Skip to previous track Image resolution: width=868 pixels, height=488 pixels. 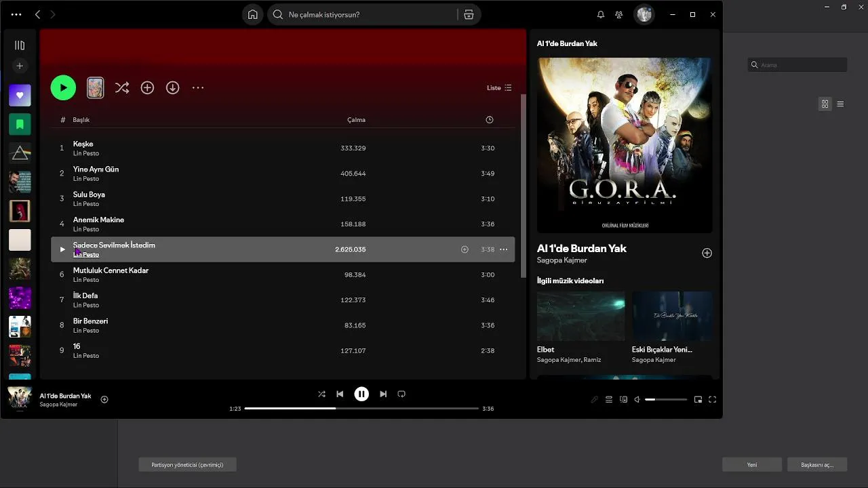(x=340, y=394)
